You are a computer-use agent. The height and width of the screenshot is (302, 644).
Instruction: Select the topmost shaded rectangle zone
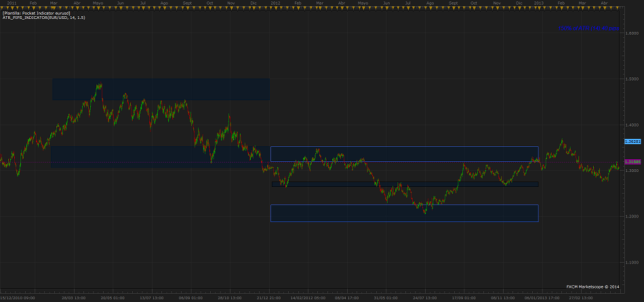161,89
